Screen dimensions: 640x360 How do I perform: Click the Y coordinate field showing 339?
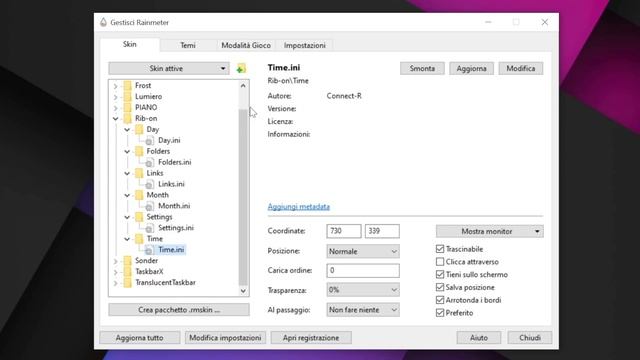point(382,231)
